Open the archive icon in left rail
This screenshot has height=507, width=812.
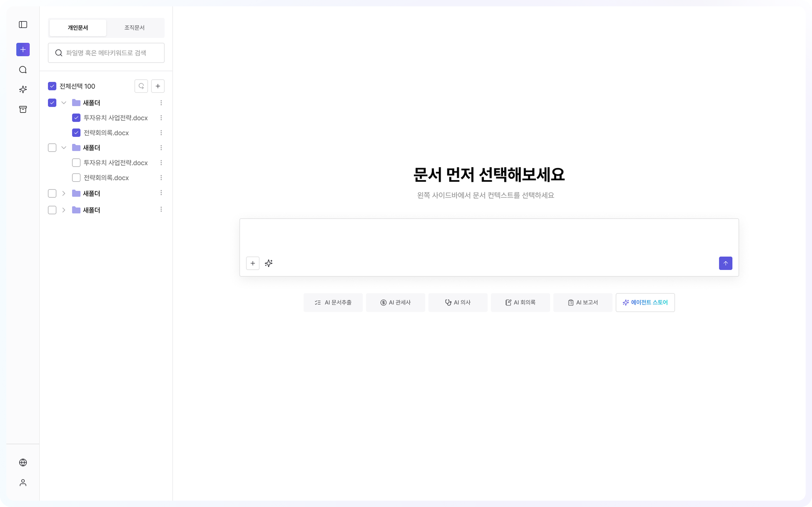pos(23,109)
